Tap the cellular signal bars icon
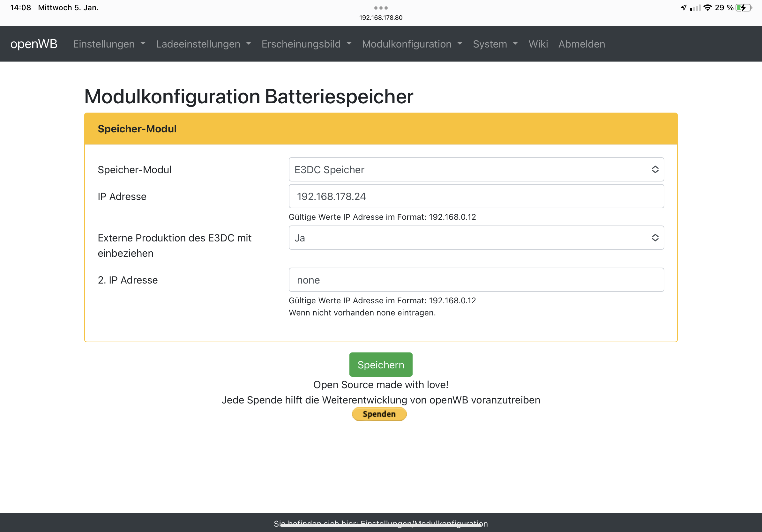This screenshot has height=532, width=762. point(695,8)
